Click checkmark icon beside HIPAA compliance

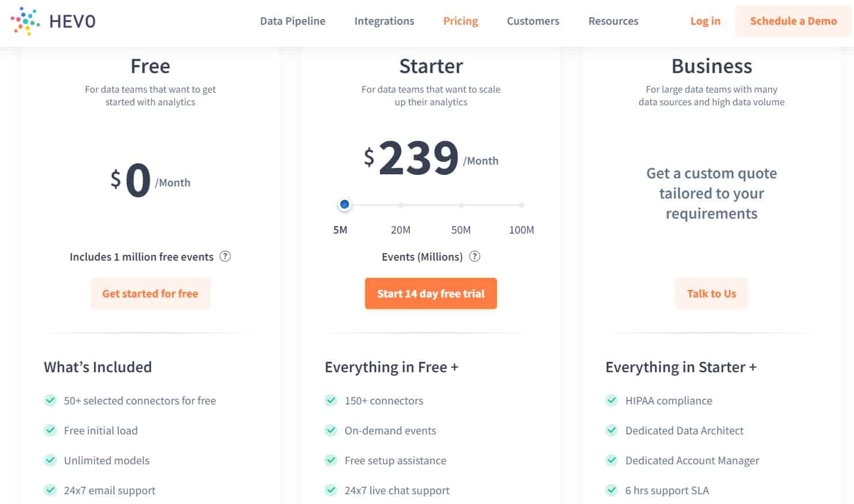tap(612, 400)
